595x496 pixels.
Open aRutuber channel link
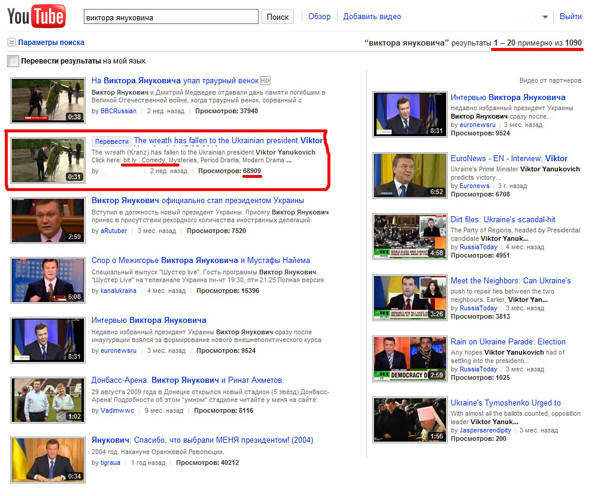pyautogui.click(x=113, y=231)
